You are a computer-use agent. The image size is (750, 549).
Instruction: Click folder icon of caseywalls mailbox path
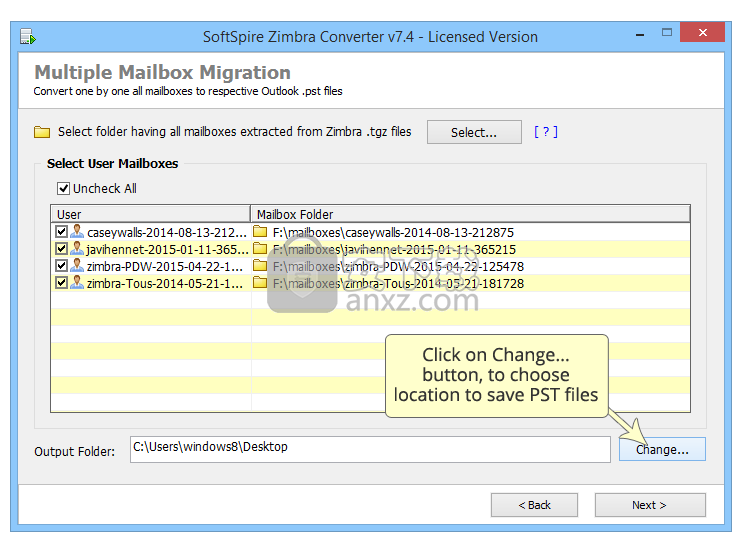coord(260,232)
